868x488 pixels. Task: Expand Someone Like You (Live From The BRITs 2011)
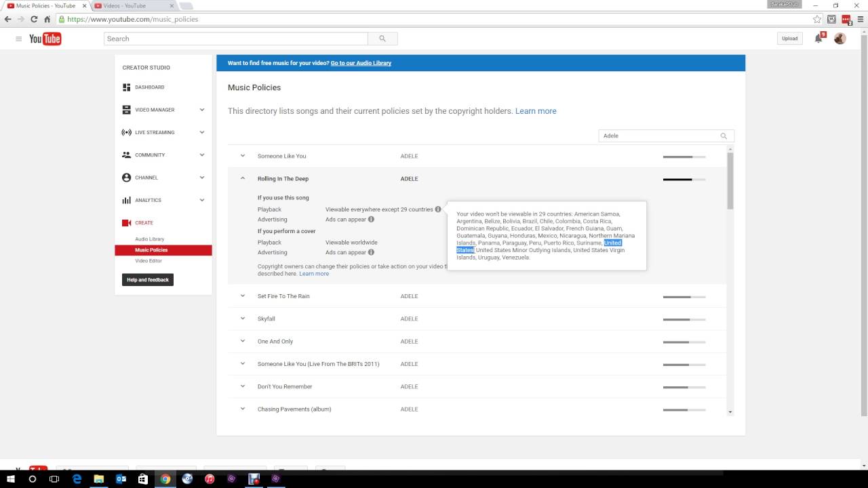243,364
